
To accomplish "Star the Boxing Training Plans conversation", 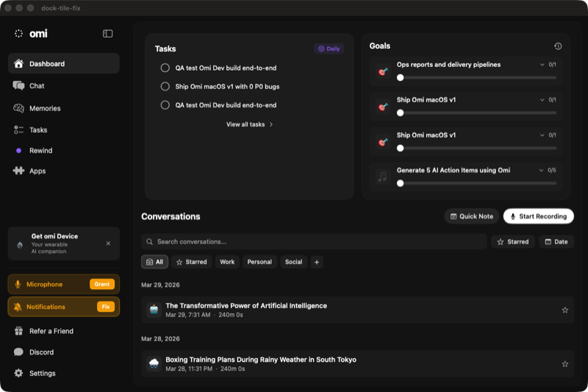I will (565, 364).
